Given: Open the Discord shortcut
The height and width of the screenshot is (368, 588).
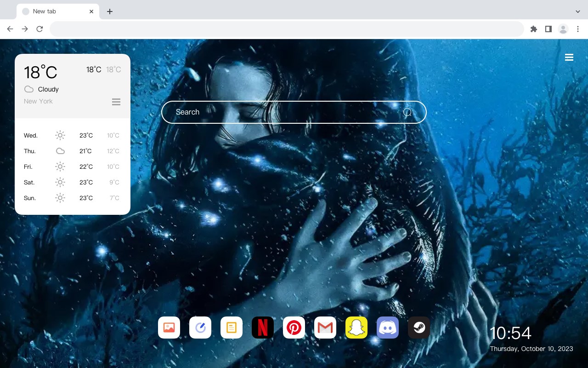Looking at the screenshot, I should click(x=388, y=328).
